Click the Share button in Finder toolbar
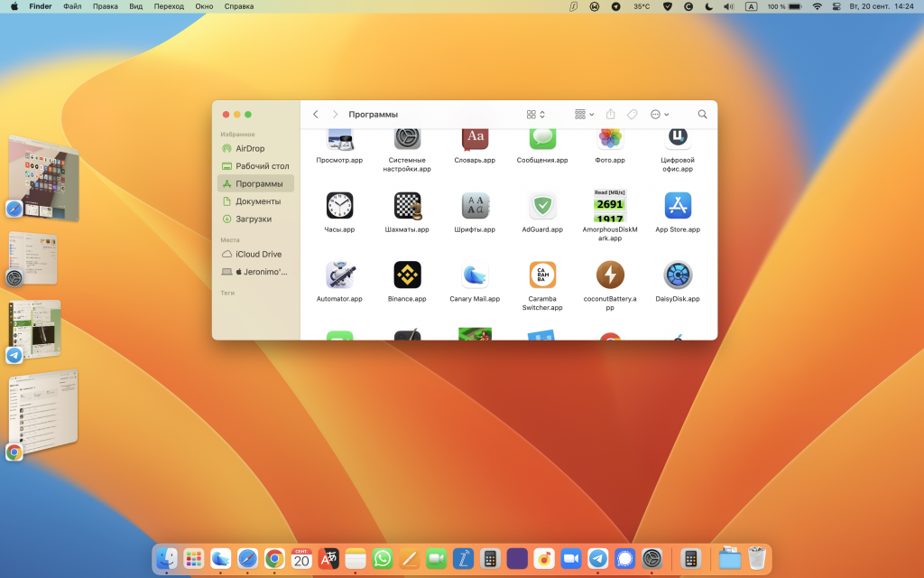This screenshot has width=924, height=578. pos(610,115)
